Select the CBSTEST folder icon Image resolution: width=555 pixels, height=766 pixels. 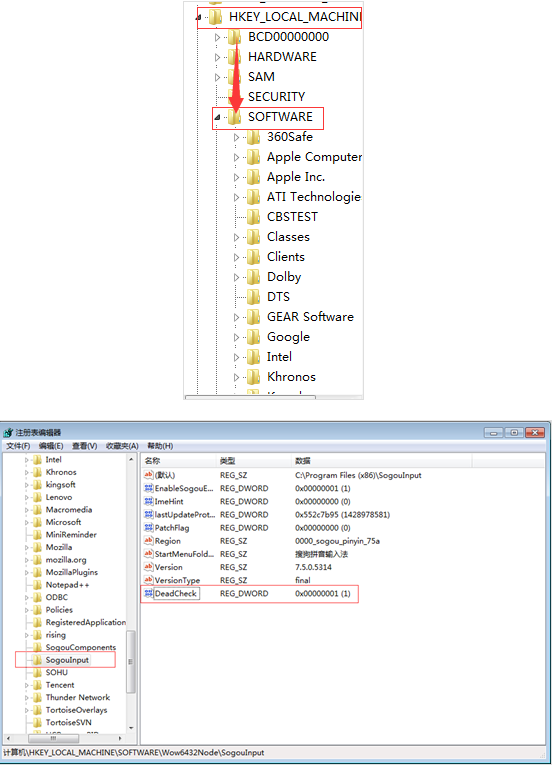coord(254,216)
